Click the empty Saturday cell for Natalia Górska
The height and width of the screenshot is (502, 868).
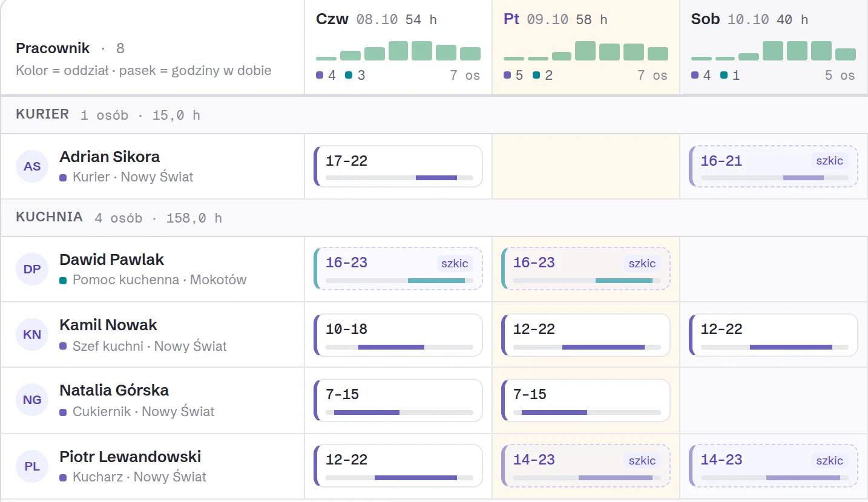[x=774, y=400]
